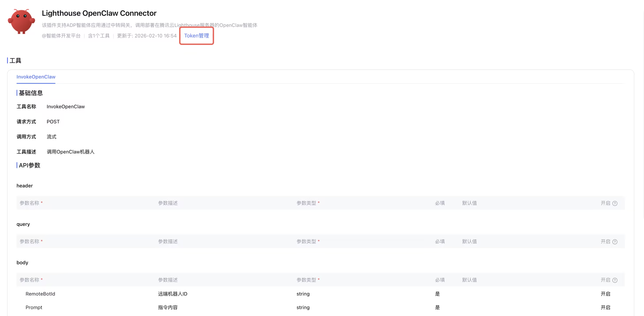This screenshot has width=644, height=316.
Task: Click header table's 开启 help question icon
Action: point(615,203)
